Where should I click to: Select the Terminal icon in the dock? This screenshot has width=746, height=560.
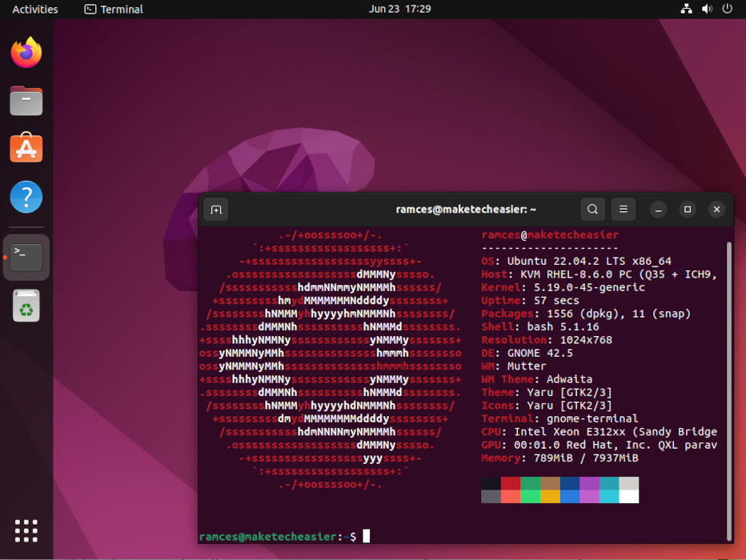tap(26, 256)
